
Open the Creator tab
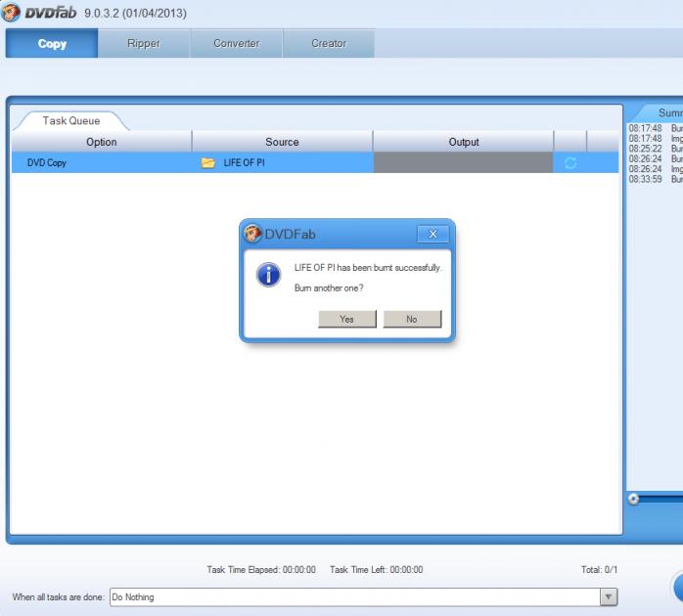pos(329,44)
